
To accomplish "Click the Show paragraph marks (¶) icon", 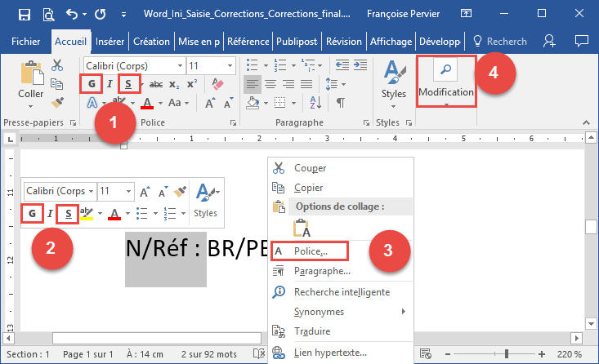I will (x=341, y=102).
